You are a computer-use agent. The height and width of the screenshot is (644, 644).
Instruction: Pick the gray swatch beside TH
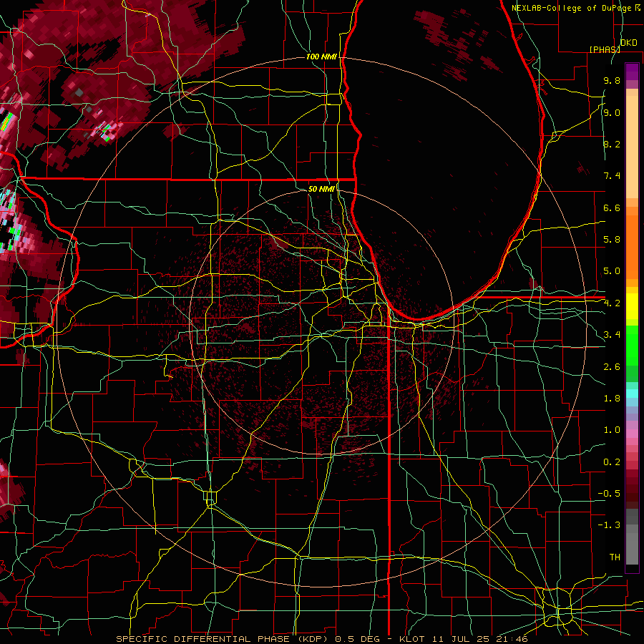[632, 550]
